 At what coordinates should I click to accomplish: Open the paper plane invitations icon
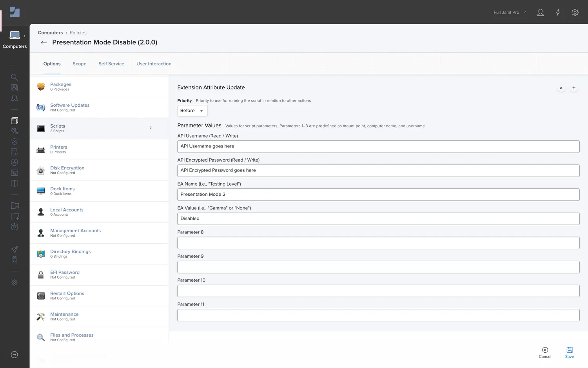pyautogui.click(x=15, y=250)
